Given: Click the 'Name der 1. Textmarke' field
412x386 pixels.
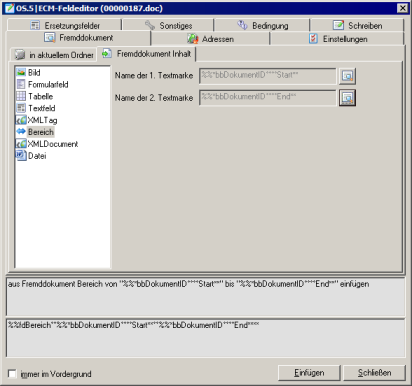Looking at the screenshot, I should pyautogui.click(x=268, y=76).
